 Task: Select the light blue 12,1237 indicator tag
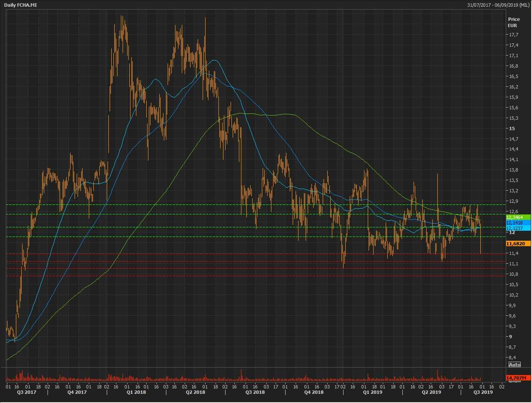point(518,228)
